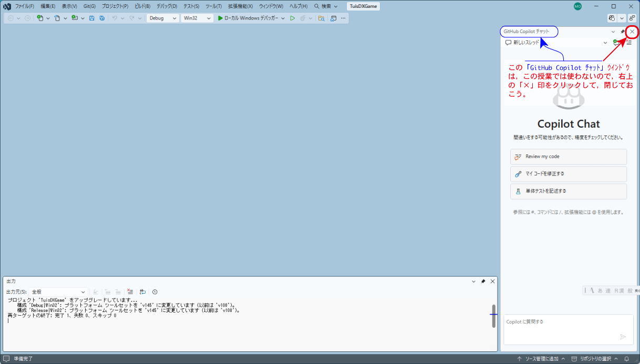Click the Find in Files folder icon
The image size is (640, 364).
click(321, 18)
